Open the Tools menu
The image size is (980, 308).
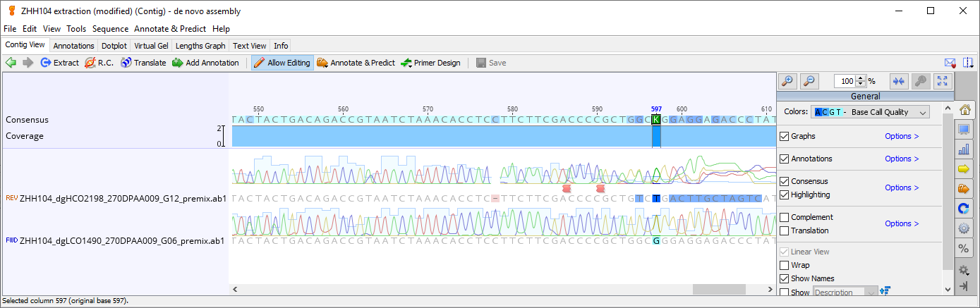(x=76, y=29)
